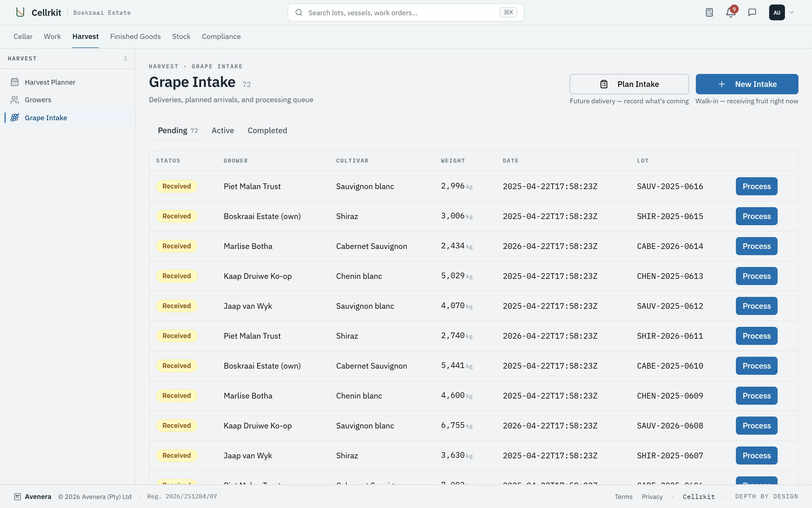Click Received badge for SAUV-2025-0616
Image resolution: width=812 pixels, height=508 pixels.
[176, 186]
